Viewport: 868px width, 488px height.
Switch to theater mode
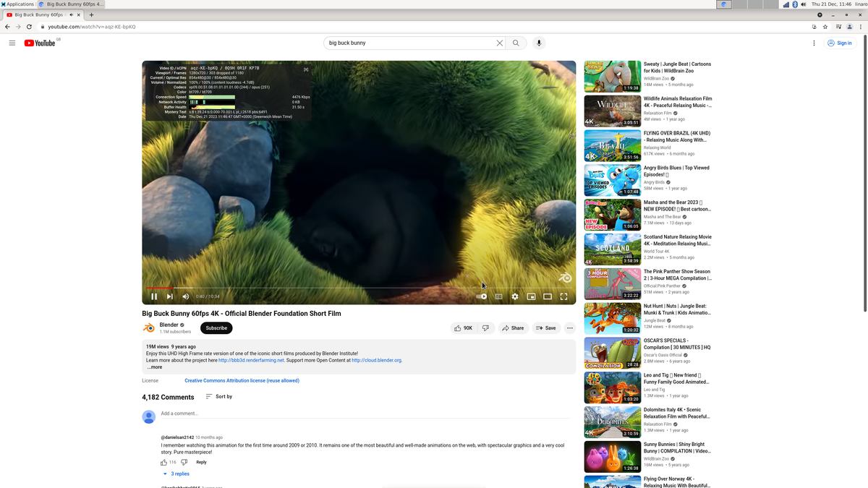(548, 296)
